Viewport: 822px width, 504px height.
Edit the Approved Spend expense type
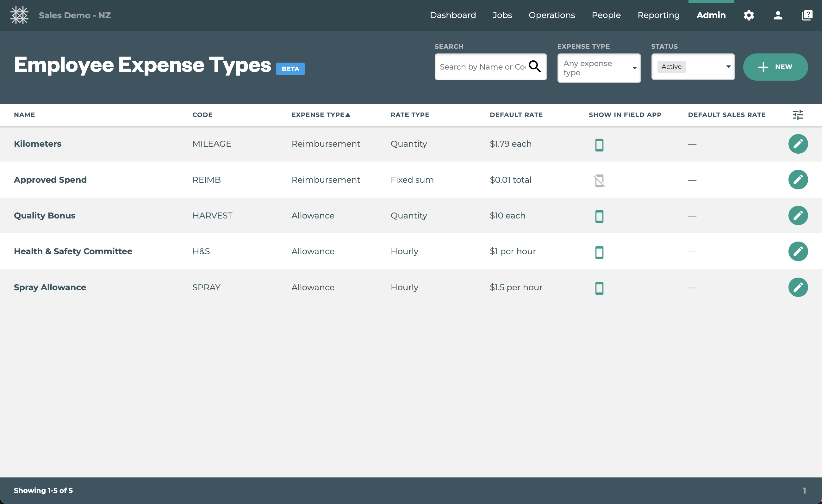pos(798,180)
